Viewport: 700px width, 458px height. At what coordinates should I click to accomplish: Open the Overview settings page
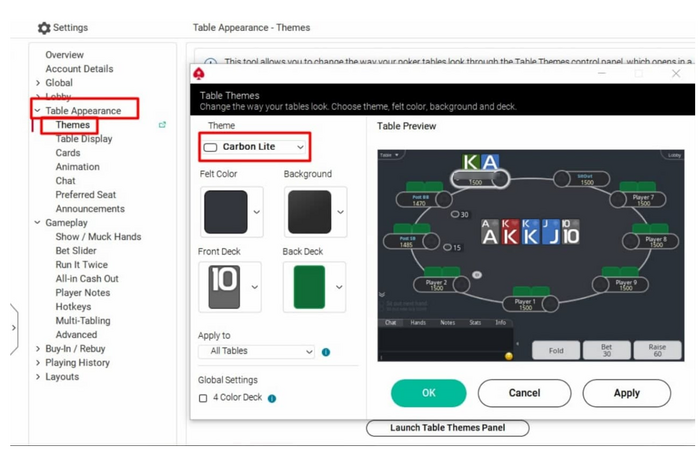[x=65, y=55]
